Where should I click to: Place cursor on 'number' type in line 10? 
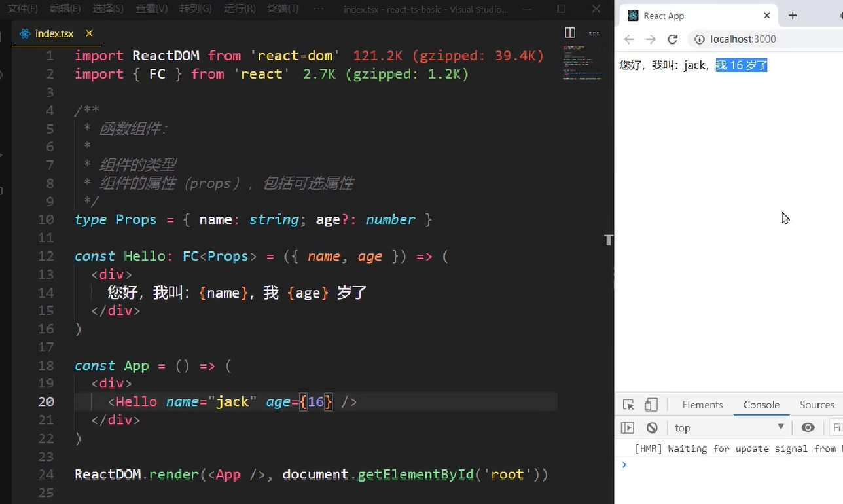click(x=390, y=219)
